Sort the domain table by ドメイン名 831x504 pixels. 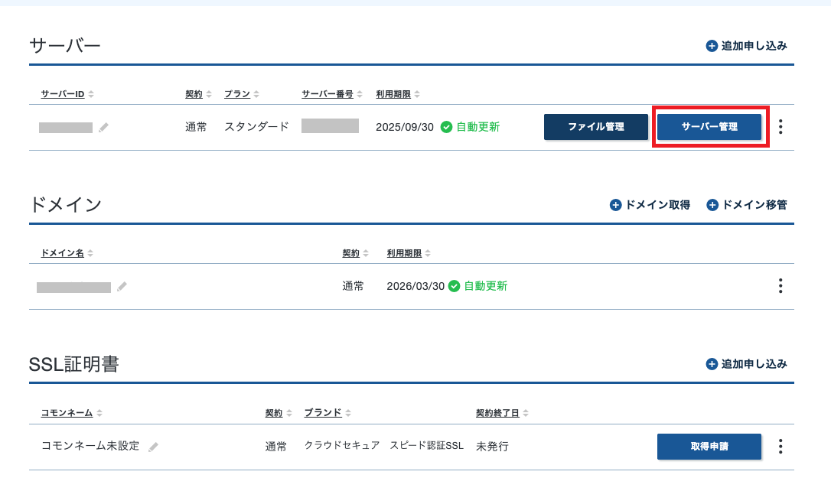point(67,253)
